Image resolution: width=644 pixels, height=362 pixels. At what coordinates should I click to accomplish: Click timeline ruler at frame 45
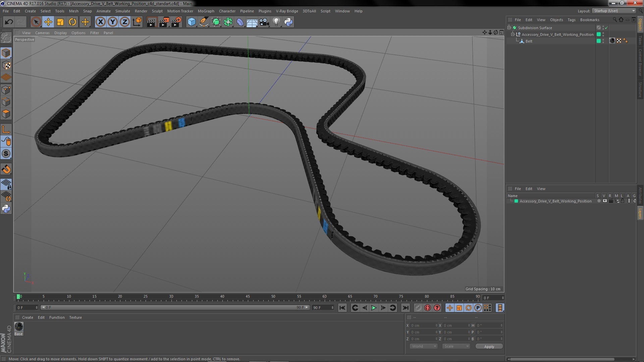click(248, 297)
